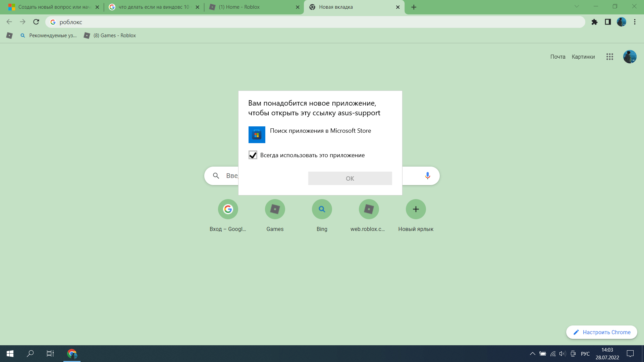The width and height of the screenshot is (644, 362).
Task: Open the Почта link
Action: coord(558,57)
